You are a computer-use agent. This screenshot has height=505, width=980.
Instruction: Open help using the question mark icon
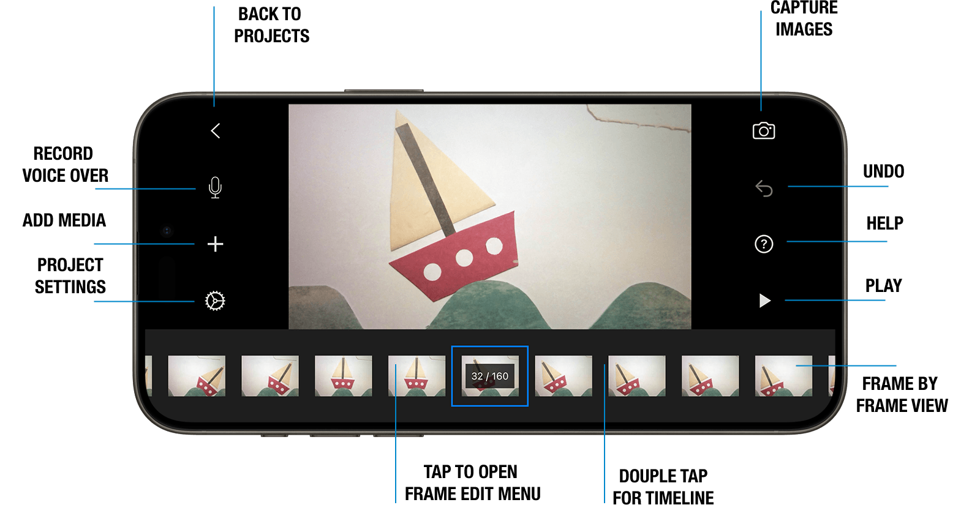pos(764,244)
